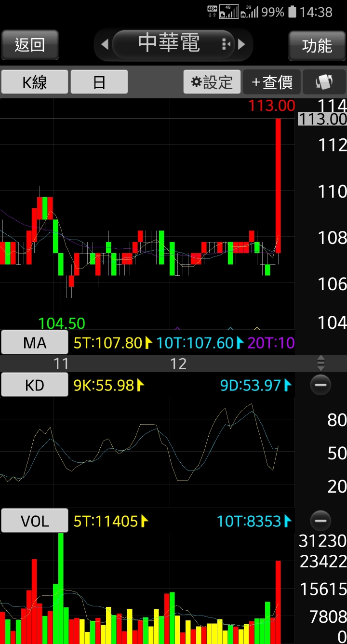Open the VOL indicator selector
The height and width of the screenshot is (644, 347).
click(x=35, y=521)
